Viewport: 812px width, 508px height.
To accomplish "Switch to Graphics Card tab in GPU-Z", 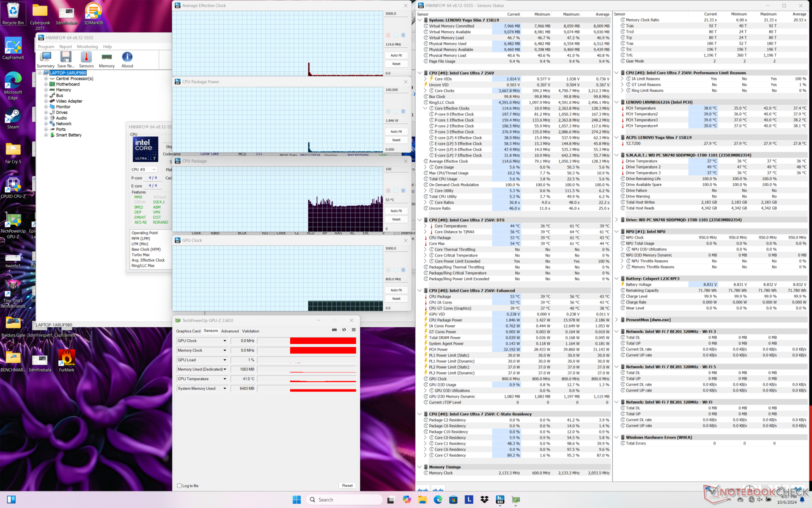I will pos(188,331).
